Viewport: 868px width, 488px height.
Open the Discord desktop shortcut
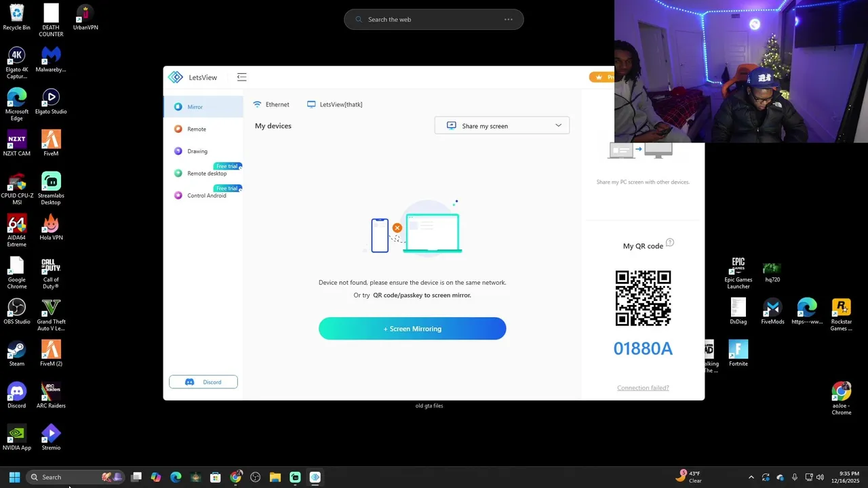point(17,396)
